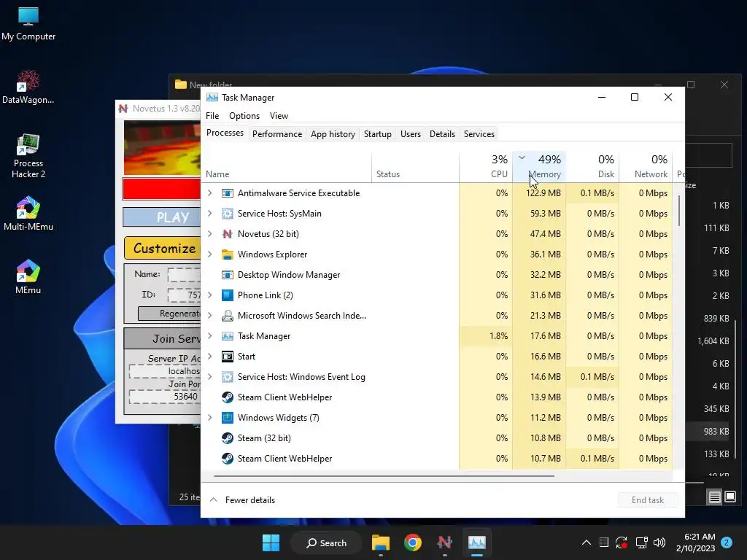
Task: Open File Explorer from the taskbar
Action: tap(381, 542)
